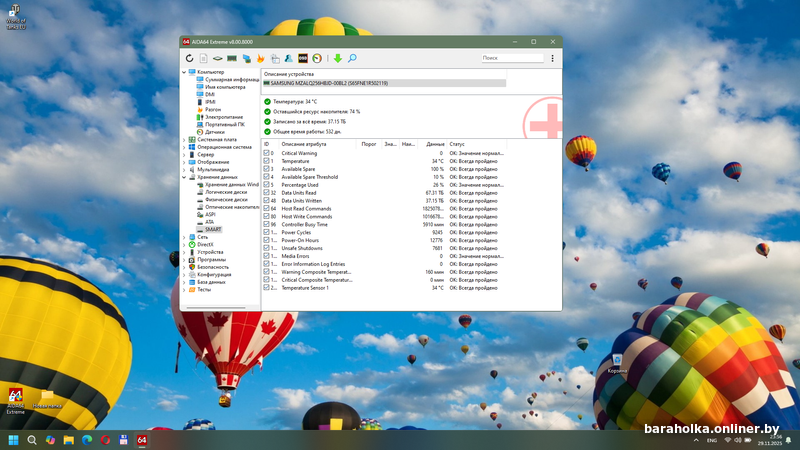Image resolution: width=800 pixels, height=450 pixels.
Task: Open the OSD panel toolbar icon
Action: click(x=303, y=59)
